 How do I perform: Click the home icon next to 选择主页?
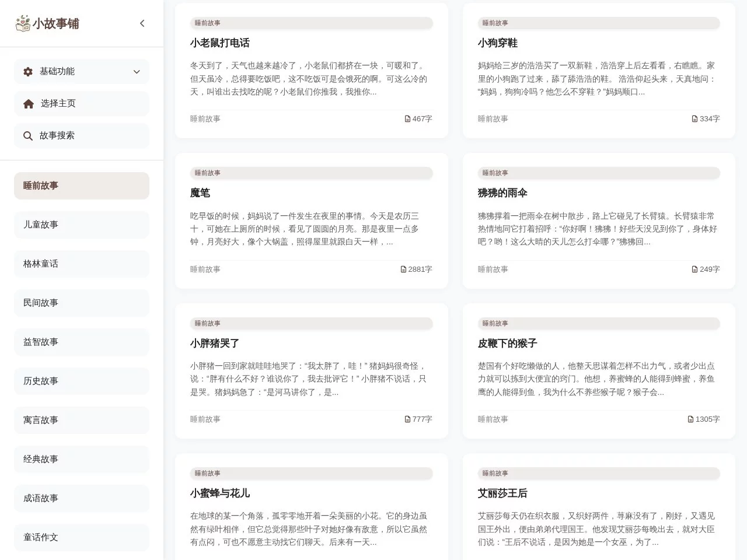[x=27, y=103]
